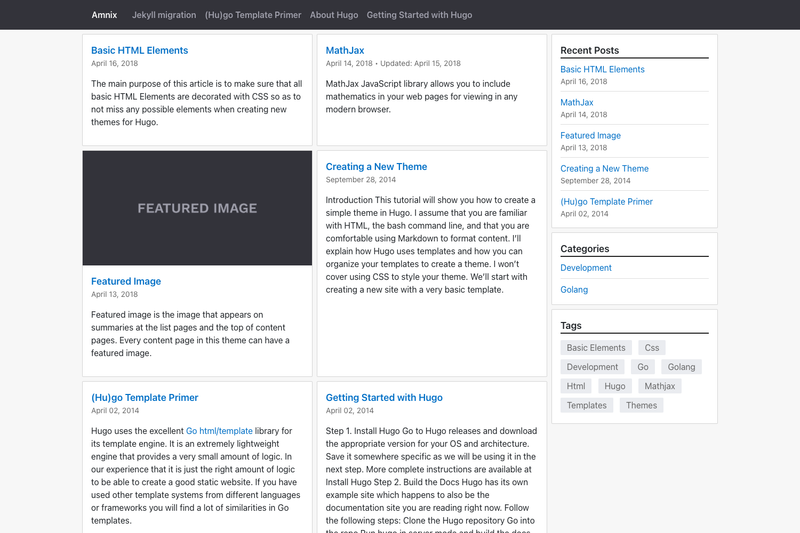Click the 'Updated: April 15, 2018' text on the MathJax card
This screenshot has height=533, width=800.
pyautogui.click(x=420, y=63)
